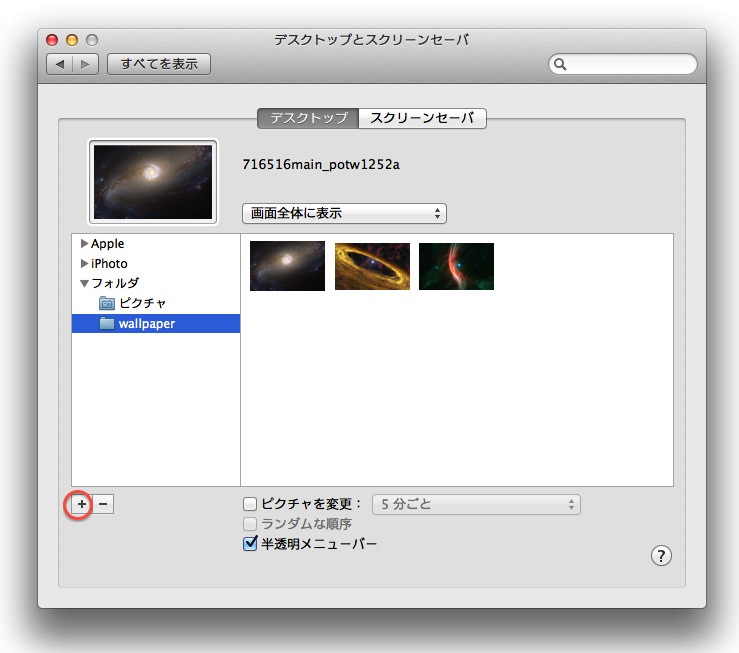Toggle the ランダムな順序 checkbox
This screenshot has height=653, width=739.
(251, 525)
